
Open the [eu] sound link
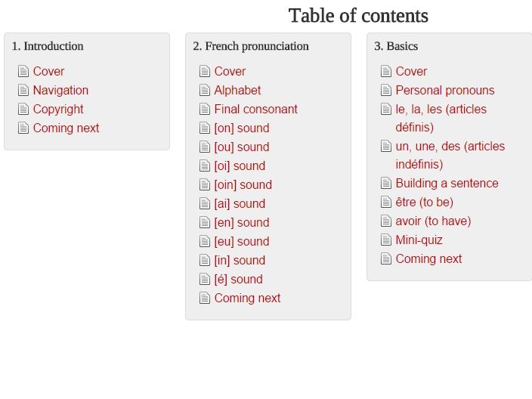(241, 242)
